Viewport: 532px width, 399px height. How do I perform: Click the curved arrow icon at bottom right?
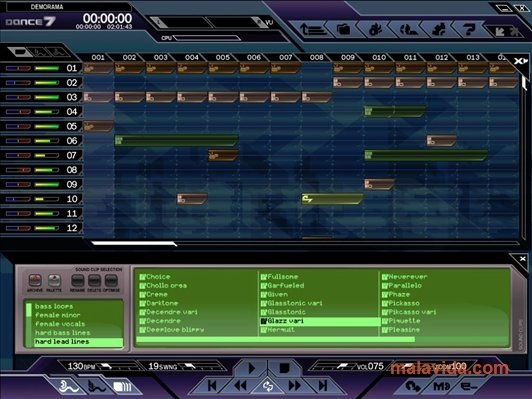coord(413,386)
